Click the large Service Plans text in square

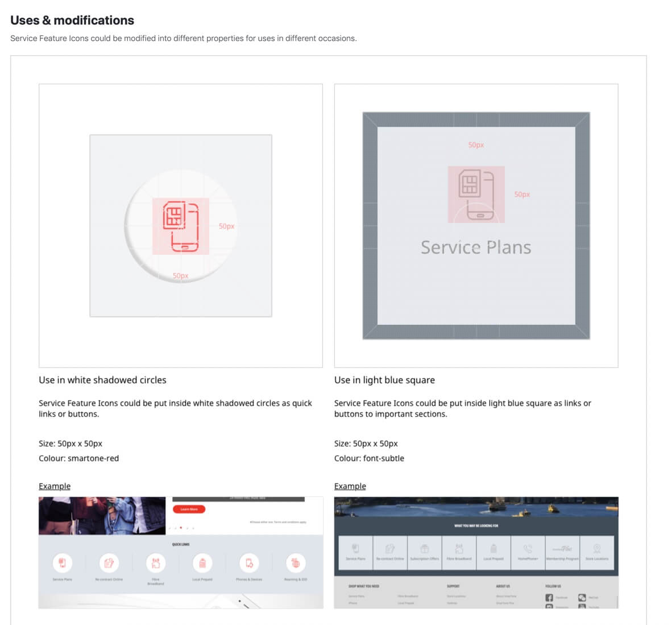pos(476,247)
